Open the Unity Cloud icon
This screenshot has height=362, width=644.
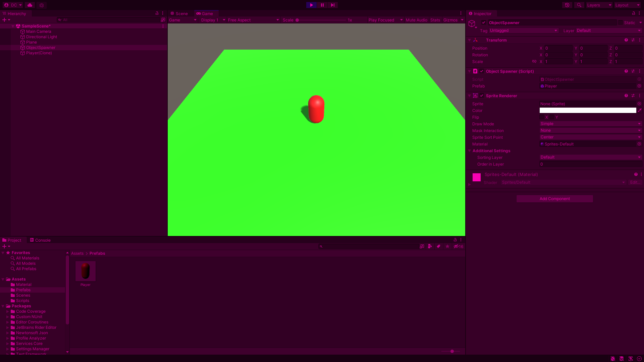pyautogui.click(x=30, y=5)
